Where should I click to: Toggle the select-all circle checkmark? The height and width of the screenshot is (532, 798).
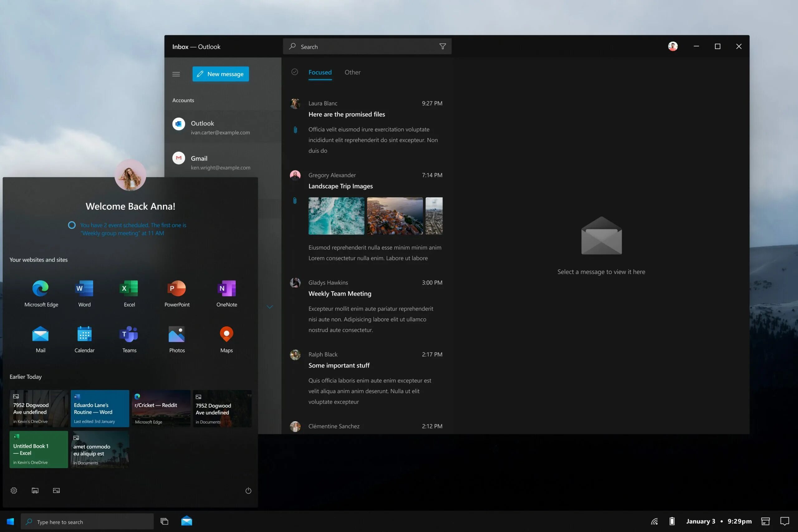coord(295,72)
